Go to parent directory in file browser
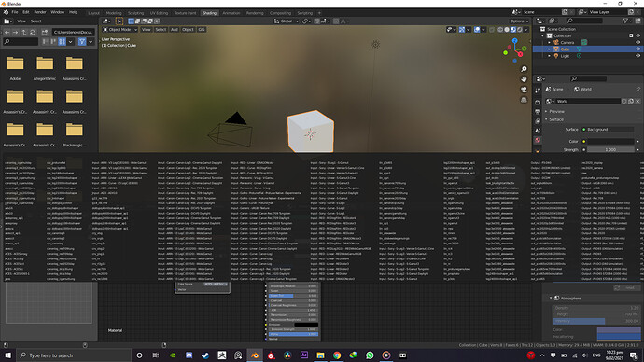Viewport: 644px width, 362px height. tap(24, 32)
